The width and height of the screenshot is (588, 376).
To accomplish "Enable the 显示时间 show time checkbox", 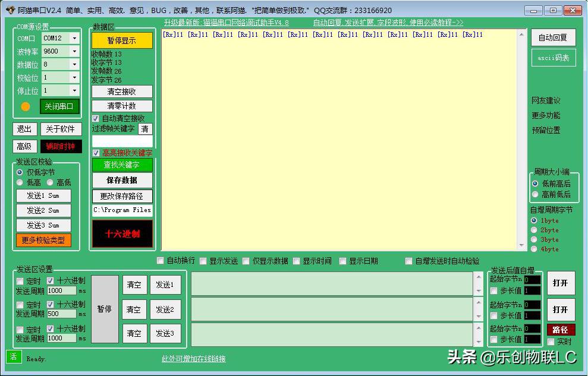I will coord(296,261).
